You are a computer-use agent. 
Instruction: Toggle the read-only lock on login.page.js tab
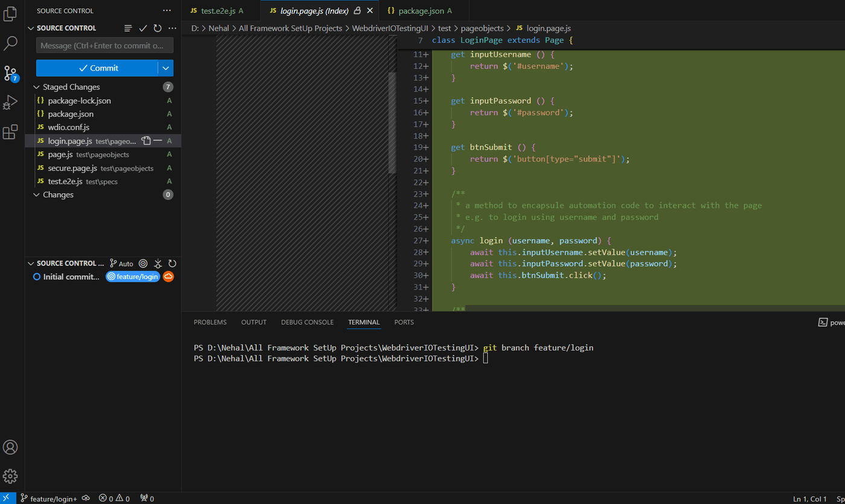tap(357, 11)
